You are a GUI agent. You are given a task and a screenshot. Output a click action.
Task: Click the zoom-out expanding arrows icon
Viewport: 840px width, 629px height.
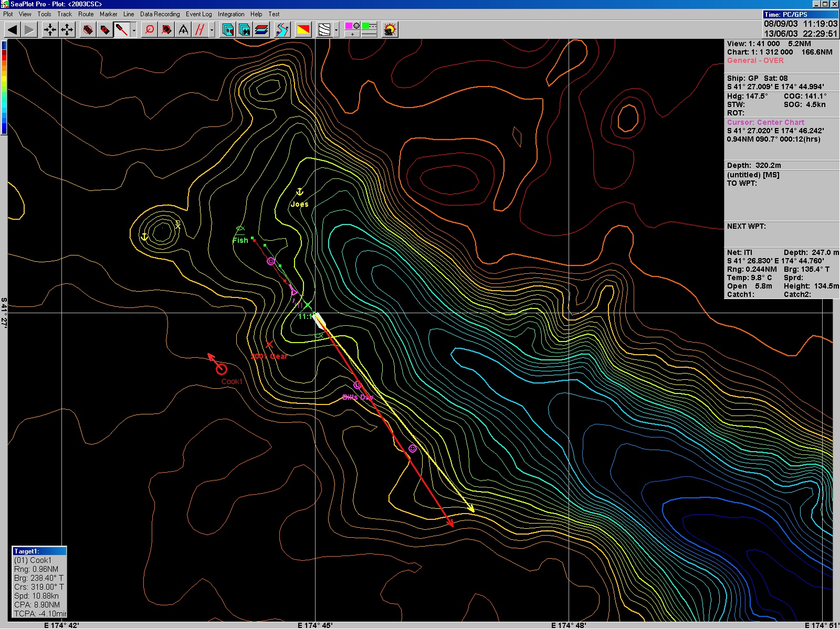pos(67,30)
